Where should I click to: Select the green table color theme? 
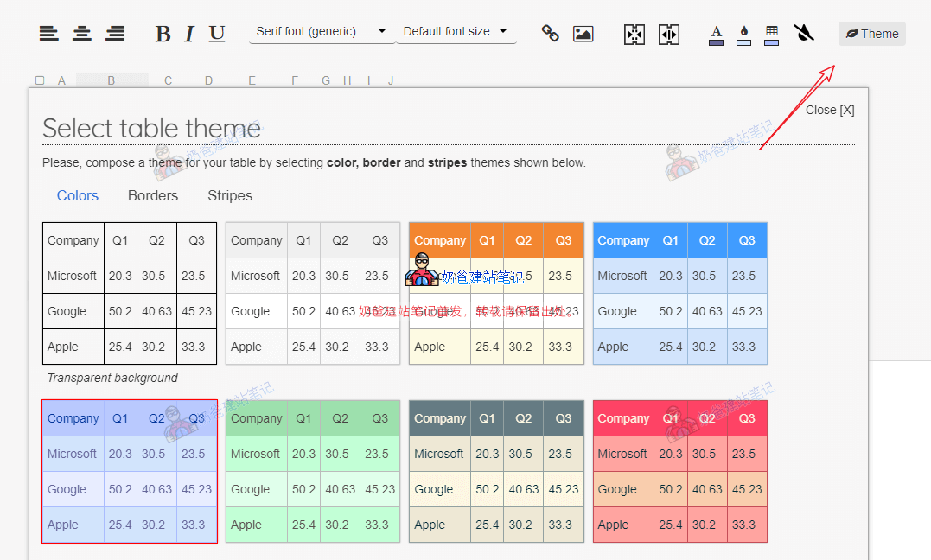[x=313, y=472]
